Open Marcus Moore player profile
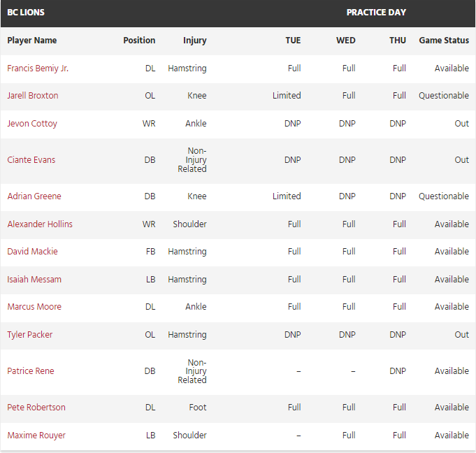This screenshot has width=476, height=453. coord(34,307)
